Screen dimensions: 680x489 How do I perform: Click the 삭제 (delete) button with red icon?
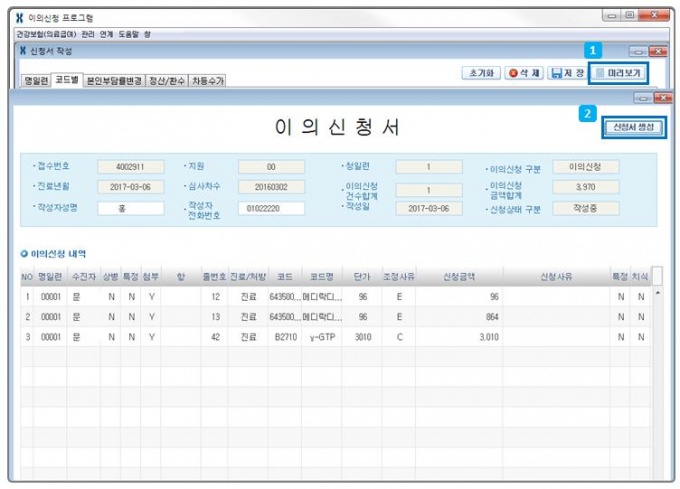[523, 74]
